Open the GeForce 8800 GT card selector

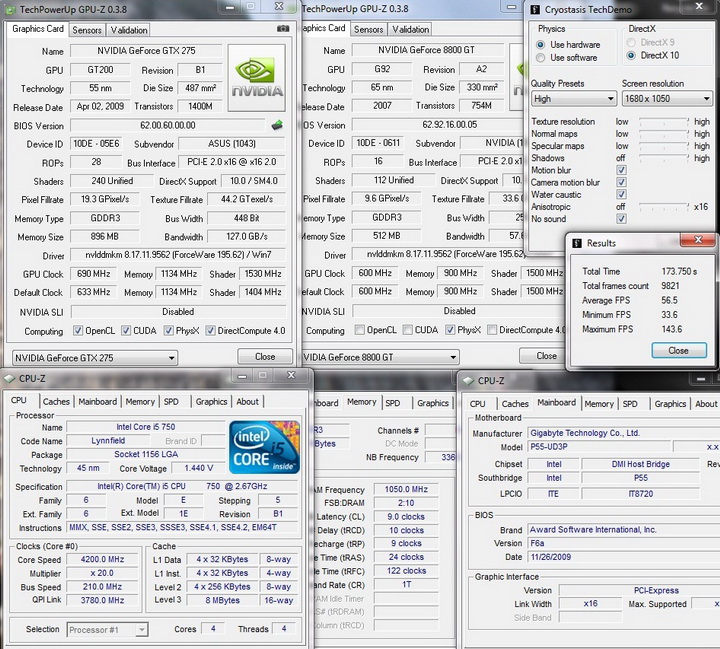tap(380, 357)
